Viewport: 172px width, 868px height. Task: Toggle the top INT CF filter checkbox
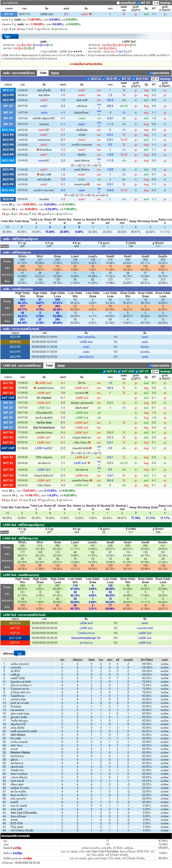[x=138, y=3]
